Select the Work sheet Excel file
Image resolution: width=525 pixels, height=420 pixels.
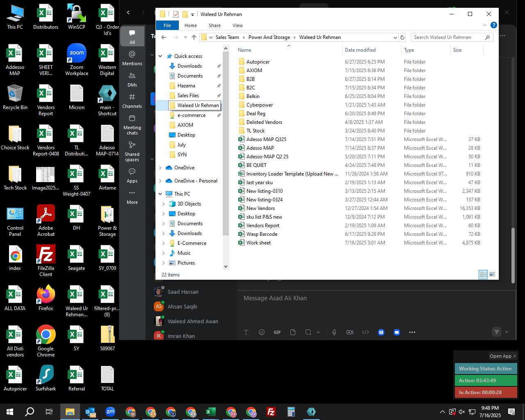[258, 243]
